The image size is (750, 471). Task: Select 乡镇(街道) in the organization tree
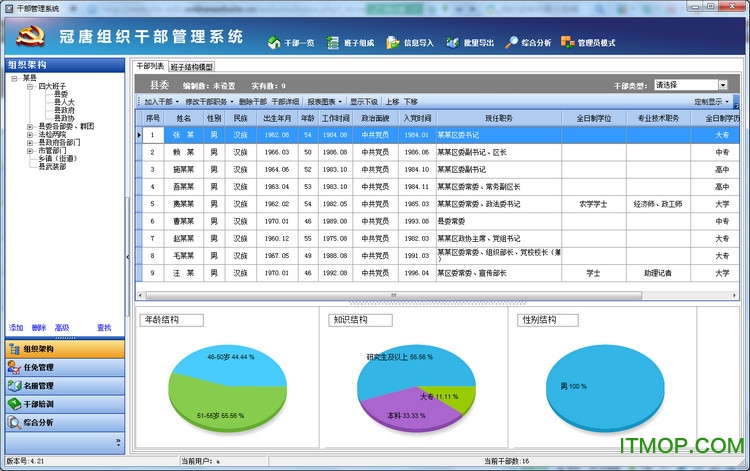tap(58, 158)
